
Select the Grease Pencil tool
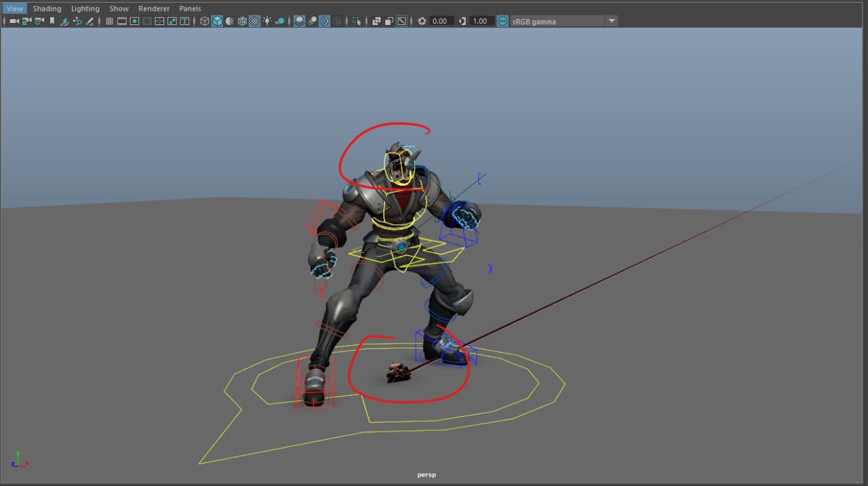[x=90, y=21]
